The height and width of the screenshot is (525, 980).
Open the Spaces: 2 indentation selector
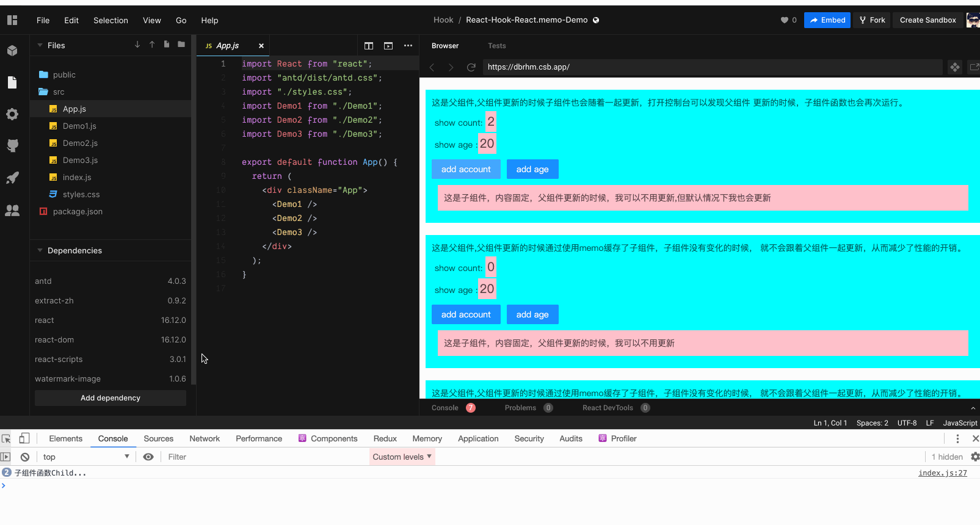click(872, 423)
